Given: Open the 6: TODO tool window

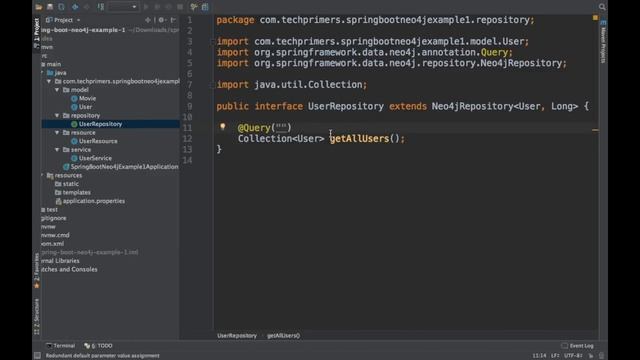Looking at the screenshot, I should 98,346.
